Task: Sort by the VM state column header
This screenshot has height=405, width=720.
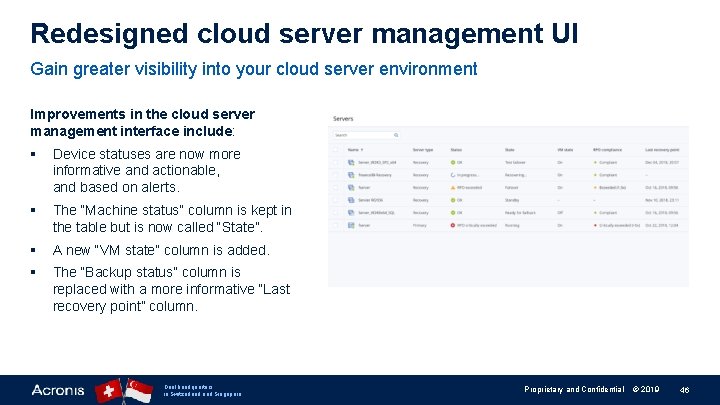Action: (x=565, y=150)
